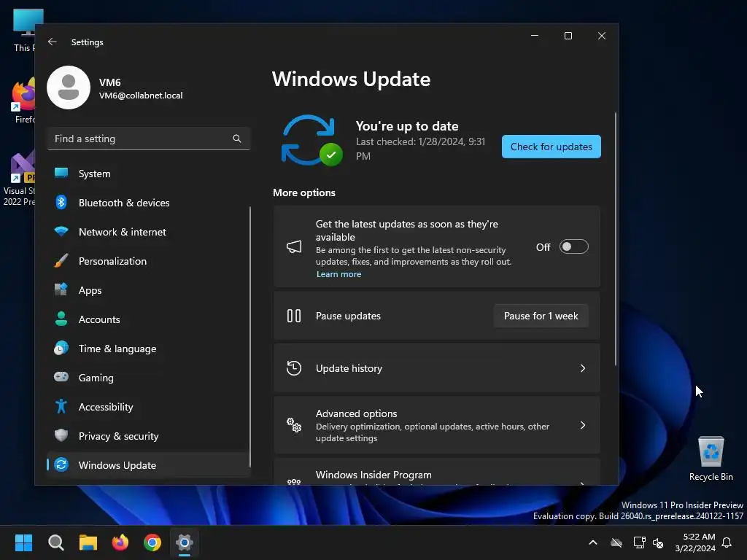Launch Google Chrome from taskbar
This screenshot has width=747, height=560.
coord(152,542)
